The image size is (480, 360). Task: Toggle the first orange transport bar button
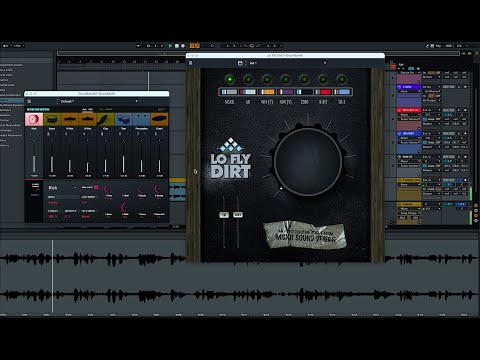192,46
